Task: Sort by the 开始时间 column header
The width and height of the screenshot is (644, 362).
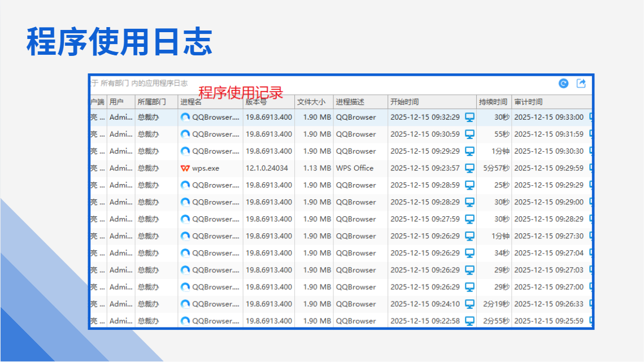Action: tap(432, 102)
